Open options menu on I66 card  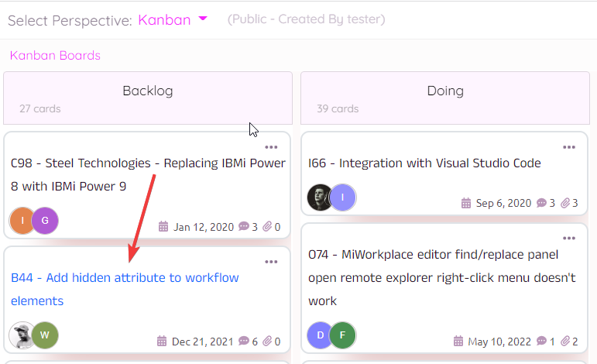point(569,147)
